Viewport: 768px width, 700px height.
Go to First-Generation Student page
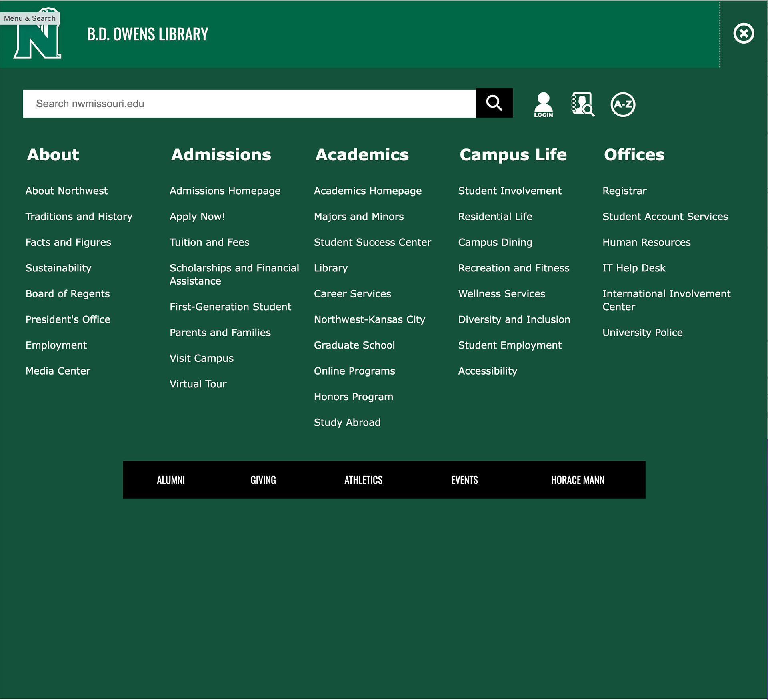click(x=230, y=307)
